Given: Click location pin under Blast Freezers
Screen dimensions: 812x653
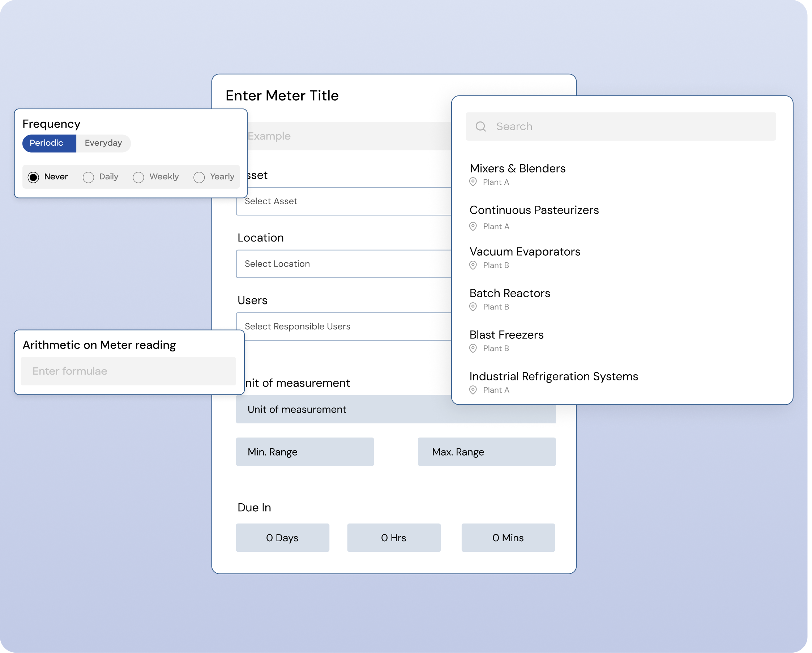Looking at the screenshot, I should pyautogui.click(x=473, y=349).
